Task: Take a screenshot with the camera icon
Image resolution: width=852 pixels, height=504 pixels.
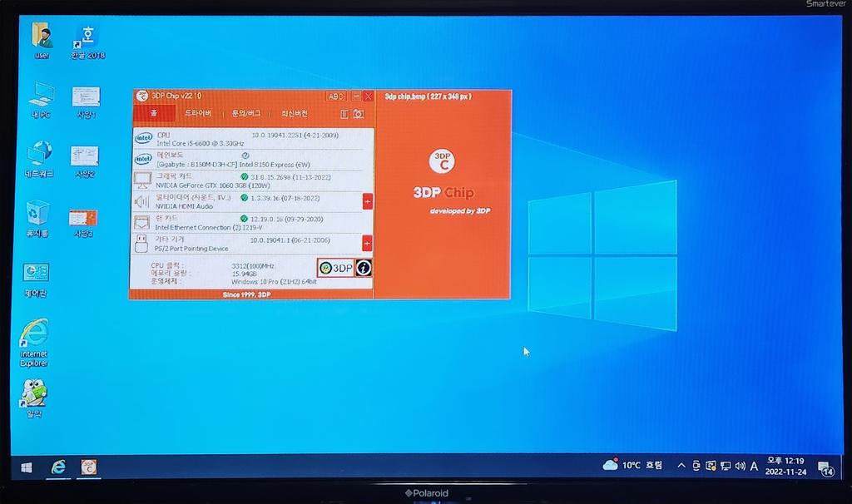Action: 359,114
